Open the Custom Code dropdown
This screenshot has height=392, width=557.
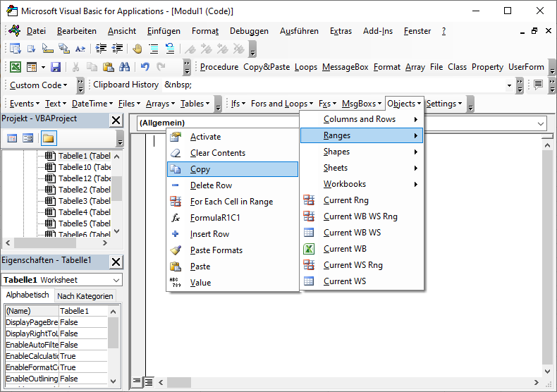[x=38, y=85]
